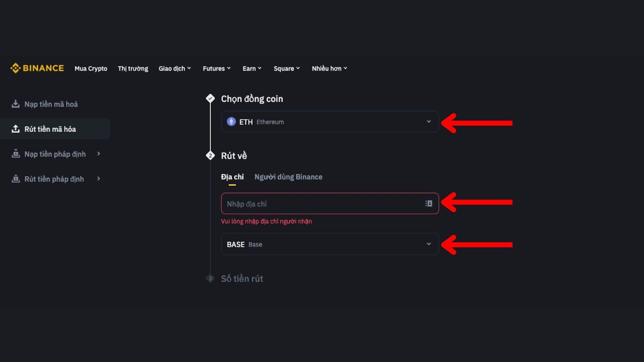The image size is (644, 362).
Task: Expand the Futures menu
Action: 217,68
